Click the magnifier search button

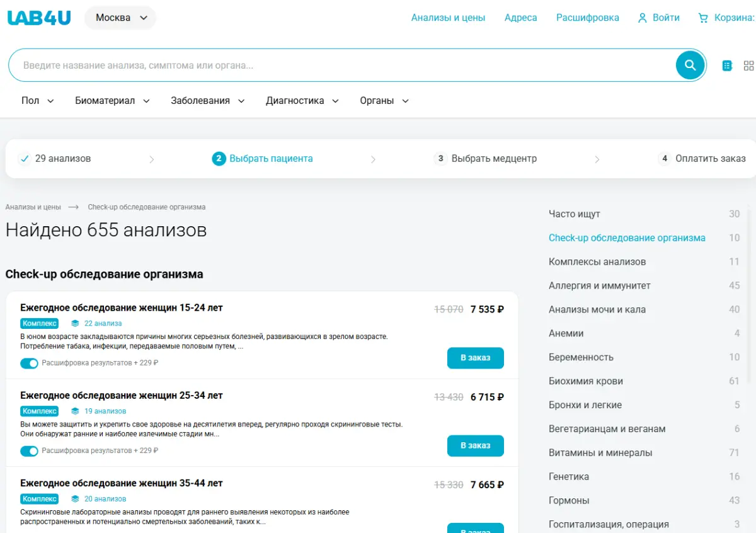[690, 65]
